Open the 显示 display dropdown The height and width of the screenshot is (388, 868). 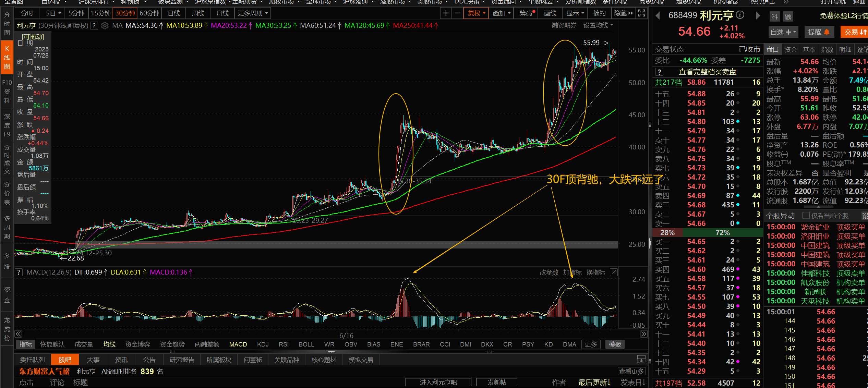point(575,13)
